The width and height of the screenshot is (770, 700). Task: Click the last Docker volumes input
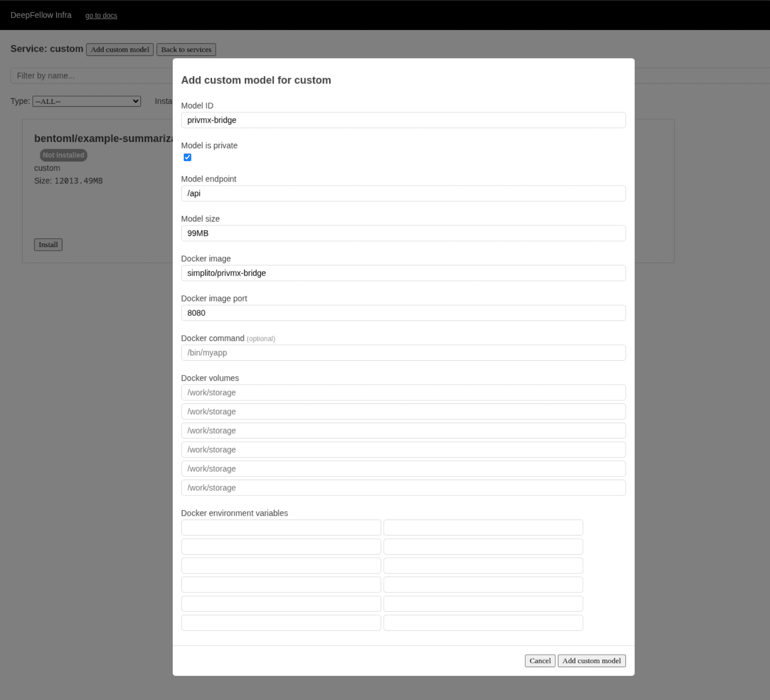click(403, 488)
